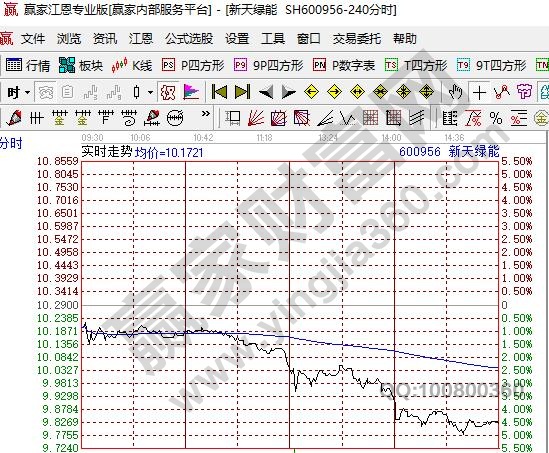This screenshot has height=453, width=549.
Task: Select the angle lines tool icon
Action: 325,118
